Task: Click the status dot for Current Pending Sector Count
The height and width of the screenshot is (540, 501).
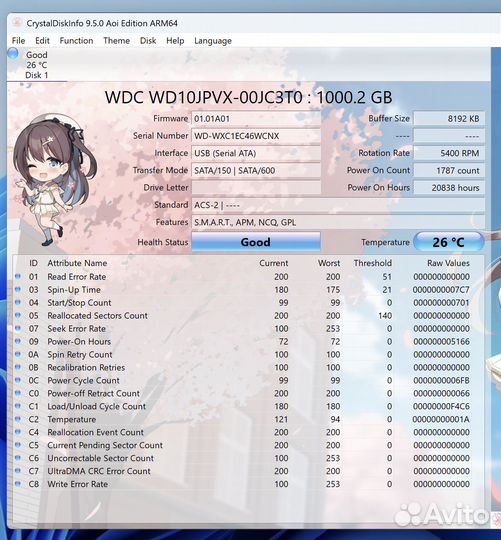Action: click(18, 445)
